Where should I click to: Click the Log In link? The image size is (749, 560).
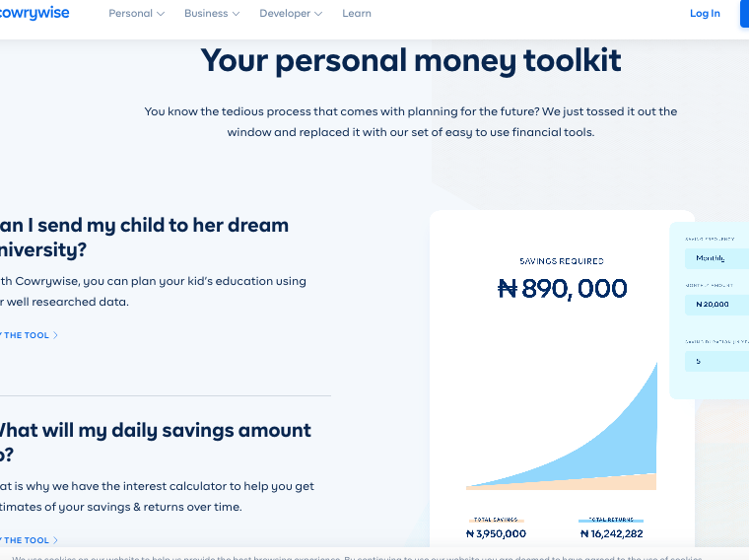click(705, 14)
